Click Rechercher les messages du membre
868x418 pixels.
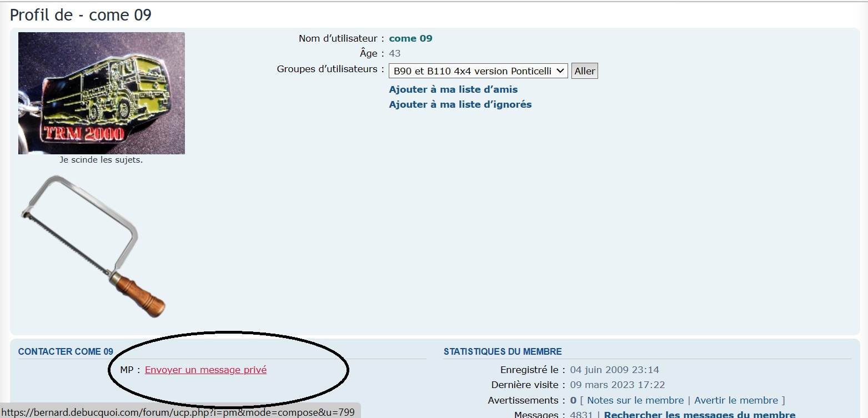coord(699,414)
